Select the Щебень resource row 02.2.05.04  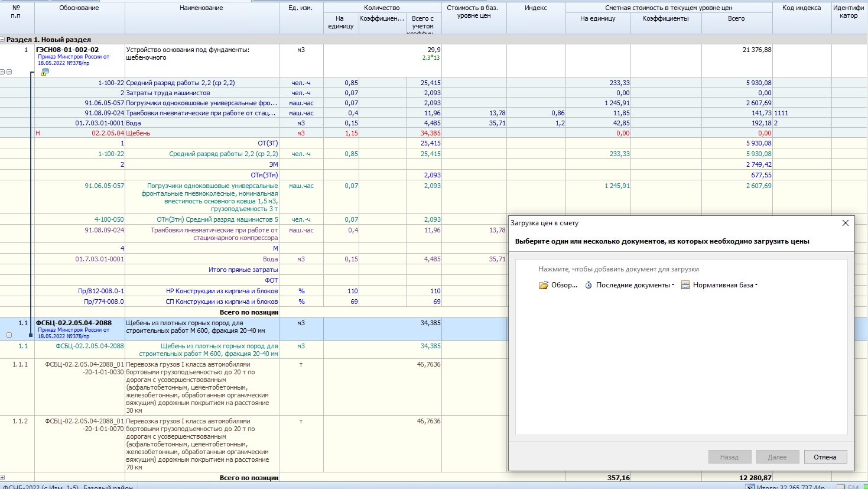[x=138, y=133]
